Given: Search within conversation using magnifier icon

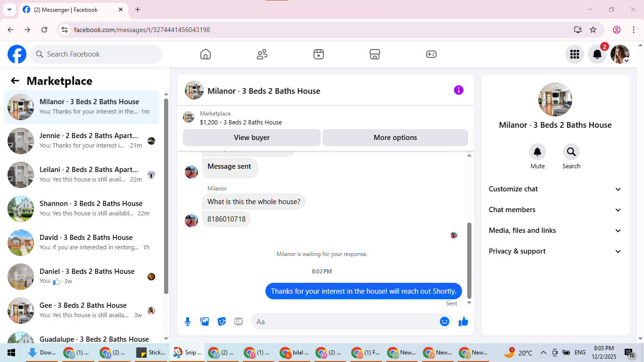Looking at the screenshot, I should click(571, 152).
